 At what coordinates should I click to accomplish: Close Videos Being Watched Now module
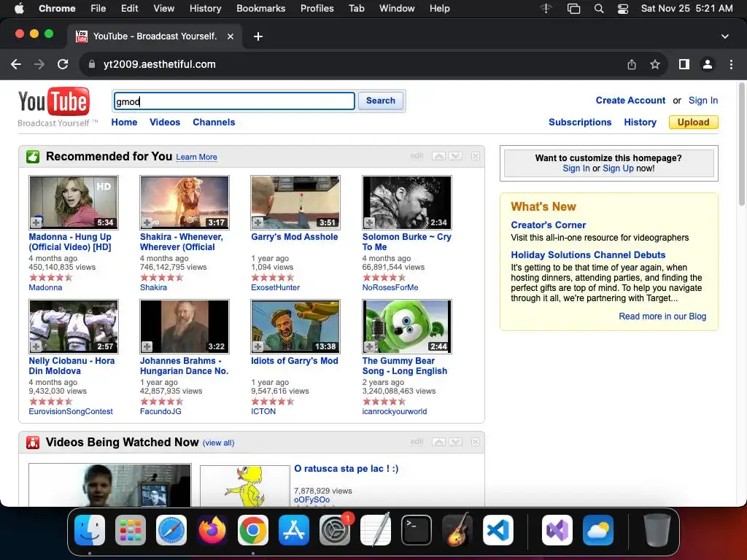pos(476,442)
